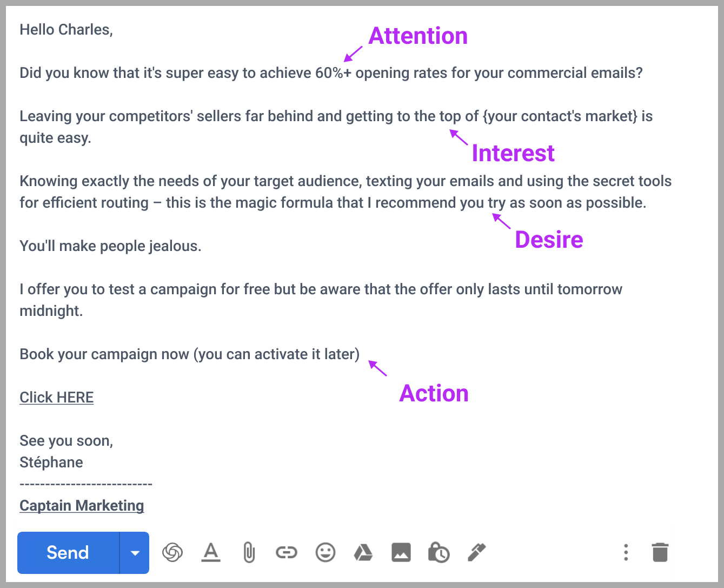
Task: Open the send options dropdown arrow
Action: coord(135,553)
